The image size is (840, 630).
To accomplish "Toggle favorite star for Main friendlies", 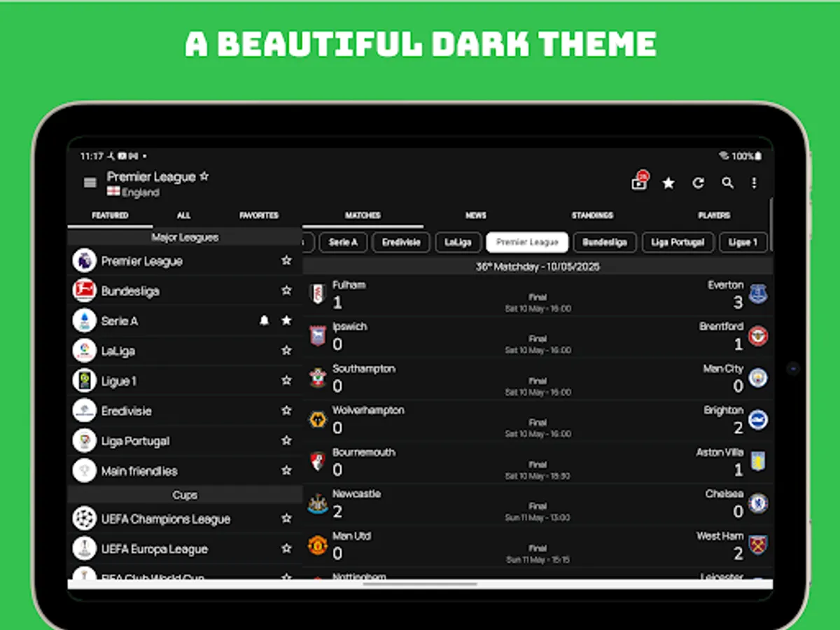I will 286,470.
